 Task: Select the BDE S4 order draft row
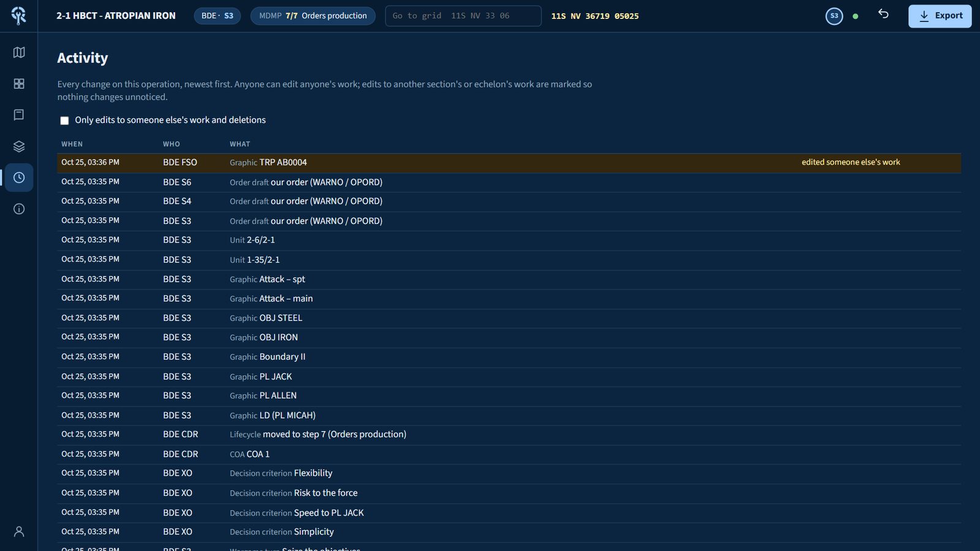tap(509, 201)
